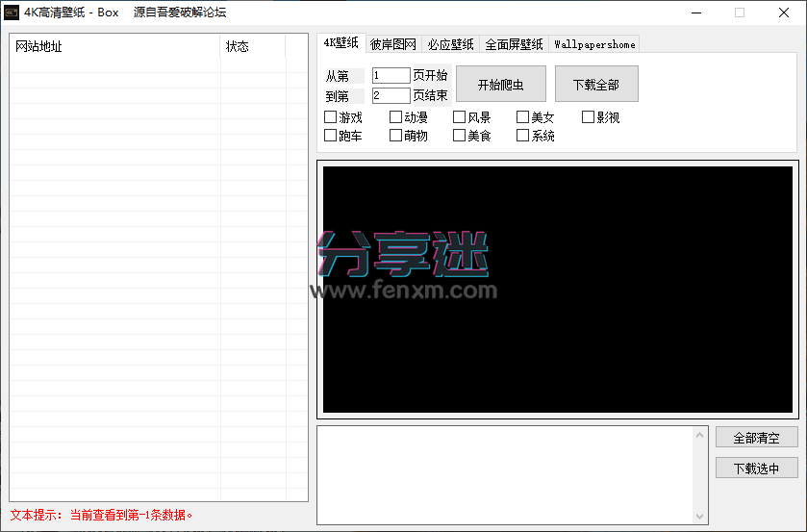Click the 开始爬虫 button
This screenshot has height=532, width=807.
coord(500,84)
